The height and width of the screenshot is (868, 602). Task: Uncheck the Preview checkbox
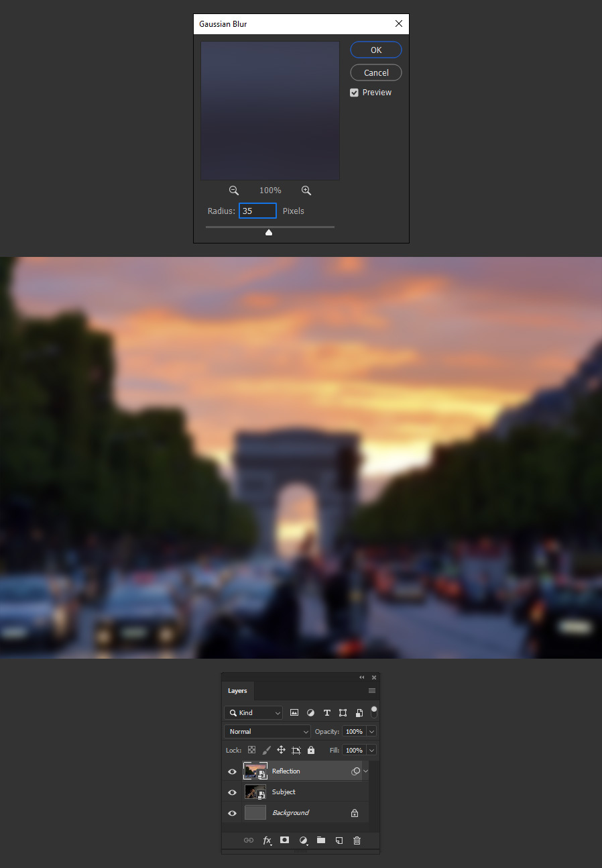point(354,93)
